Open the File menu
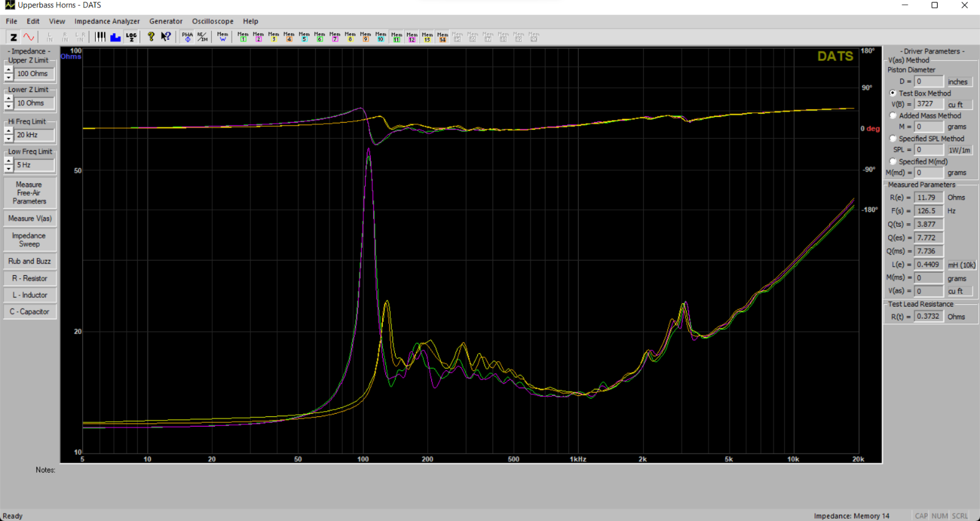 [x=12, y=21]
